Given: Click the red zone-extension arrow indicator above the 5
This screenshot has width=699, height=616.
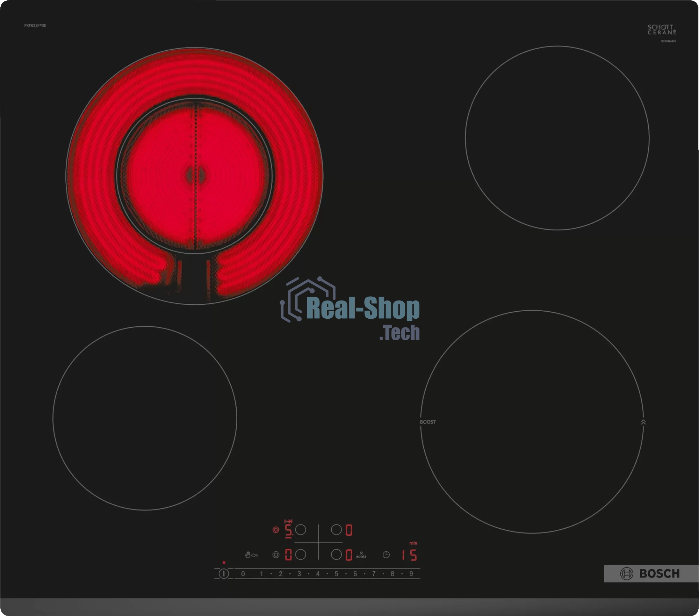Looking at the screenshot, I should coord(288,521).
